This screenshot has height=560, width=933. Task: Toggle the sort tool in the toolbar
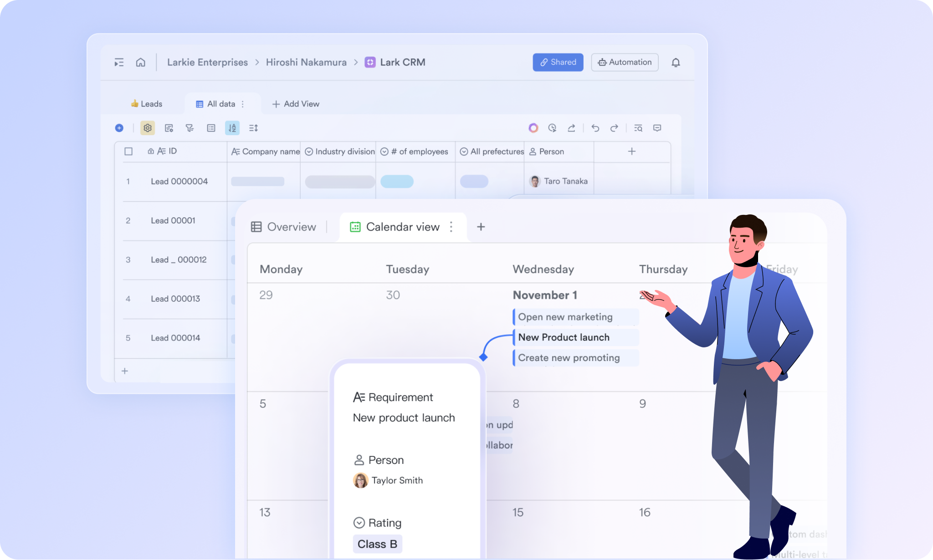(232, 128)
